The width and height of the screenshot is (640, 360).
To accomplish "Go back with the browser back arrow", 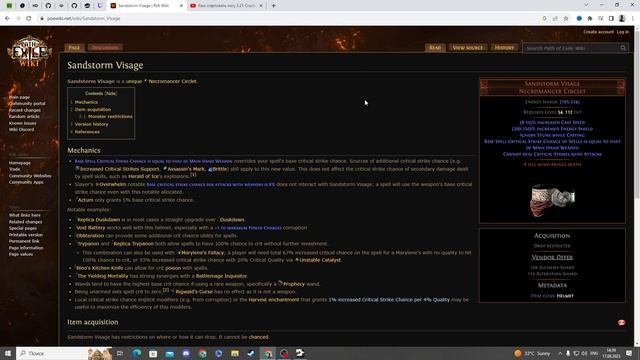I will point(7,18).
